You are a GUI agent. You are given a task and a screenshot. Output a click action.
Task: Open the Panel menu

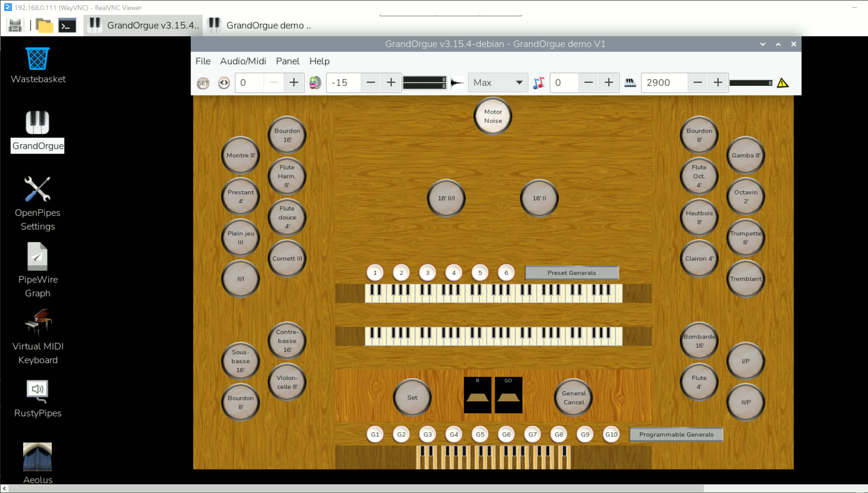tap(288, 61)
